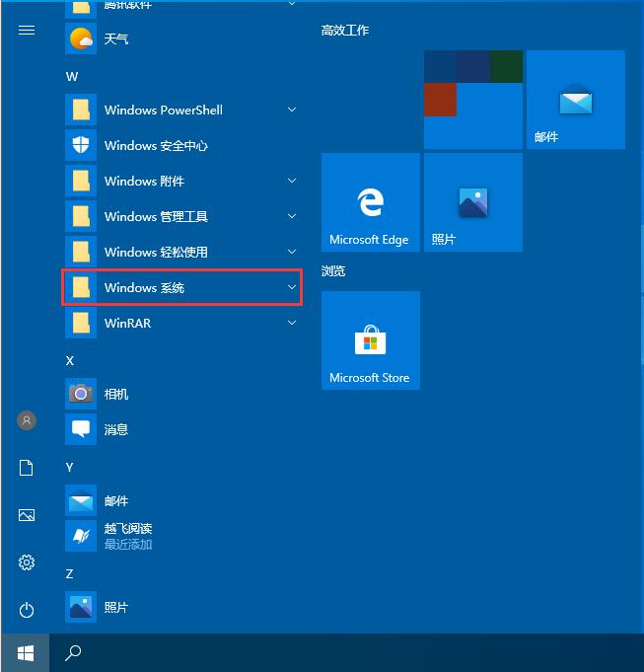
Task: Launch the 越飞阅读 app icon
Action: tap(81, 536)
